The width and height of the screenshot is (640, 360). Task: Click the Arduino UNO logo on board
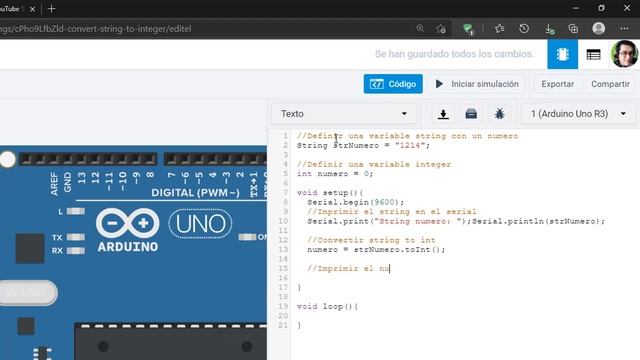[x=163, y=229]
